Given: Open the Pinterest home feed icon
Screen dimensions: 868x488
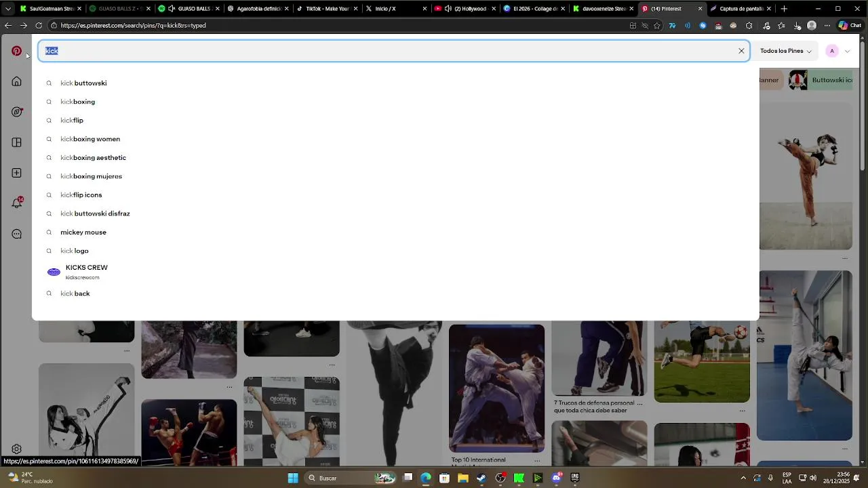Looking at the screenshot, I should coord(17,81).
